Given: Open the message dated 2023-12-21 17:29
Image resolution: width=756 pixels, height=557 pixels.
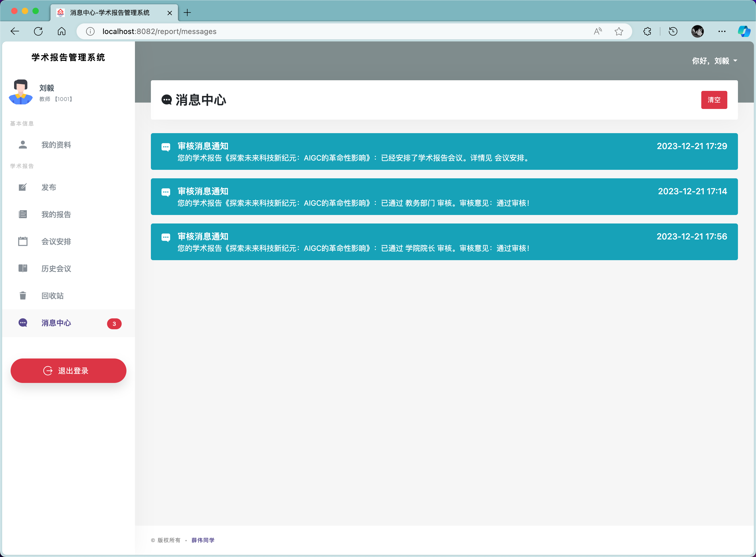Looking at the screenshot, I should [x=444, y=151].
